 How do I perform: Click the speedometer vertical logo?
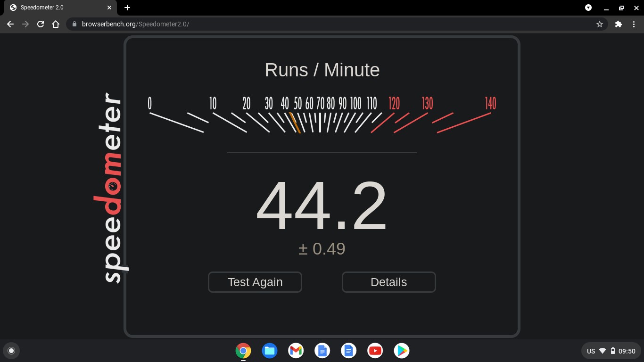pyautogui.click(x=112, y=188)
